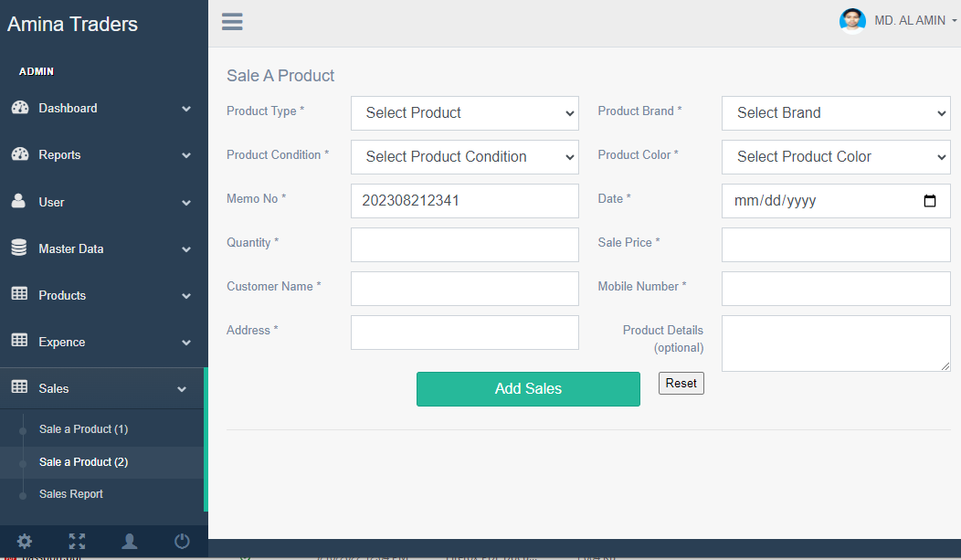
Task: Click the settings gear icon in sidebar footer
Action: click(25, 541)
